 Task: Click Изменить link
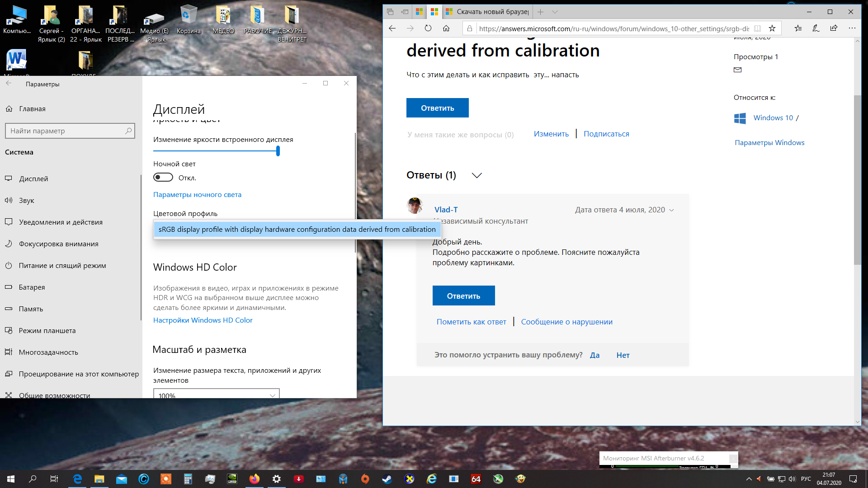click(x=551, y=134)
